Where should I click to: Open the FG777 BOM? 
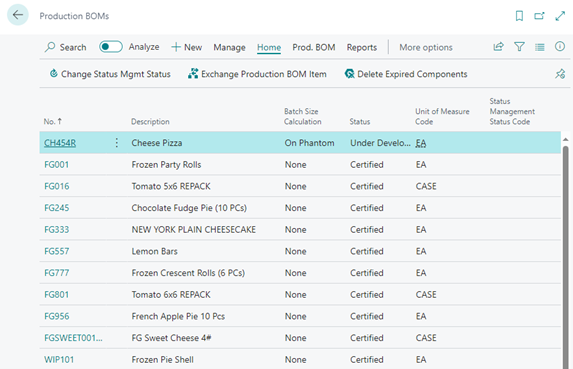[x=56, y=273]
